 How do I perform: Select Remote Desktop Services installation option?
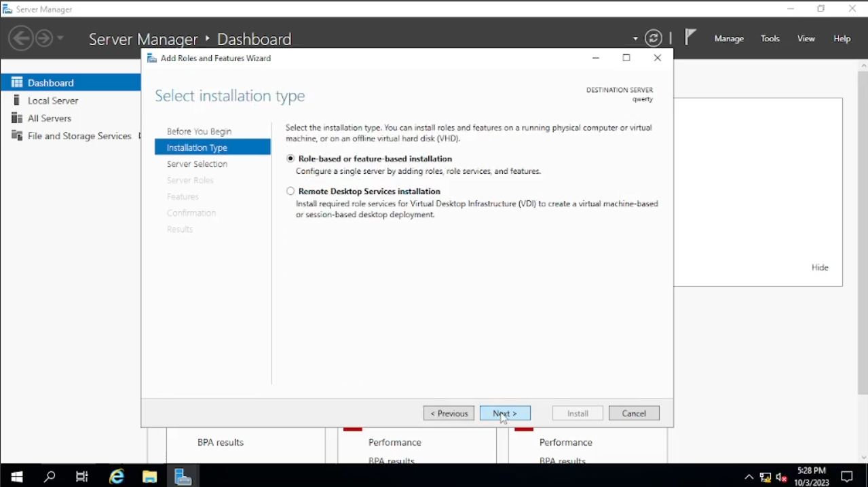point(290,192)
